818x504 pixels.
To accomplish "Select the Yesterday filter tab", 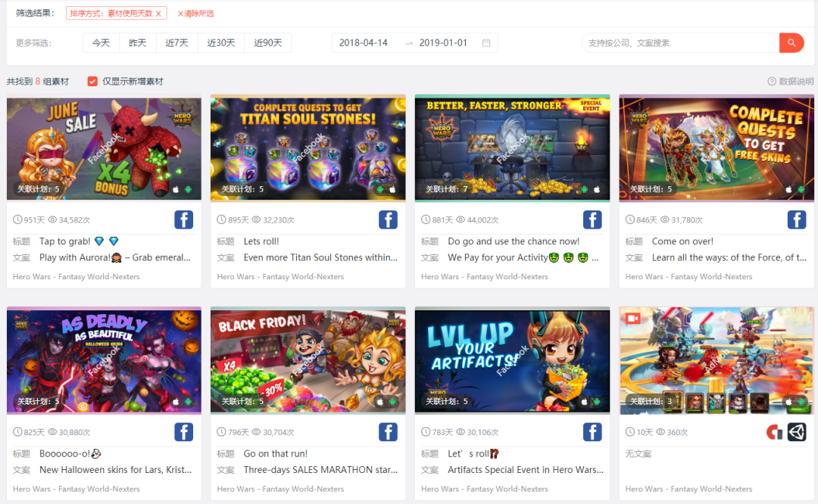I will click(x=138, y=42).
